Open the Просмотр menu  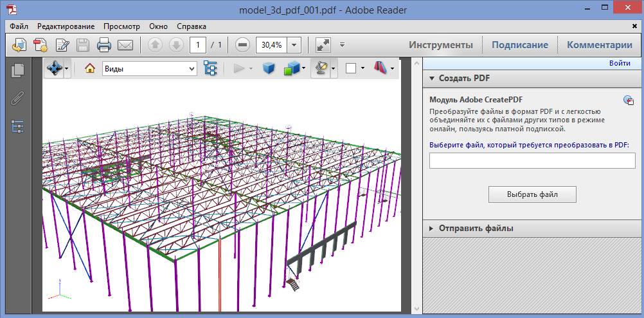(x=121, y=26)
